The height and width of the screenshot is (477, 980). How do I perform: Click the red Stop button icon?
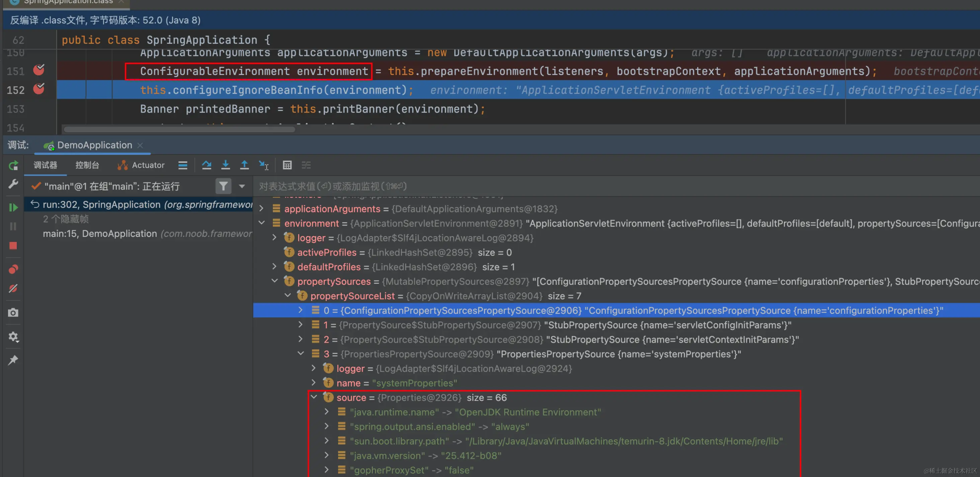point(13,246)
